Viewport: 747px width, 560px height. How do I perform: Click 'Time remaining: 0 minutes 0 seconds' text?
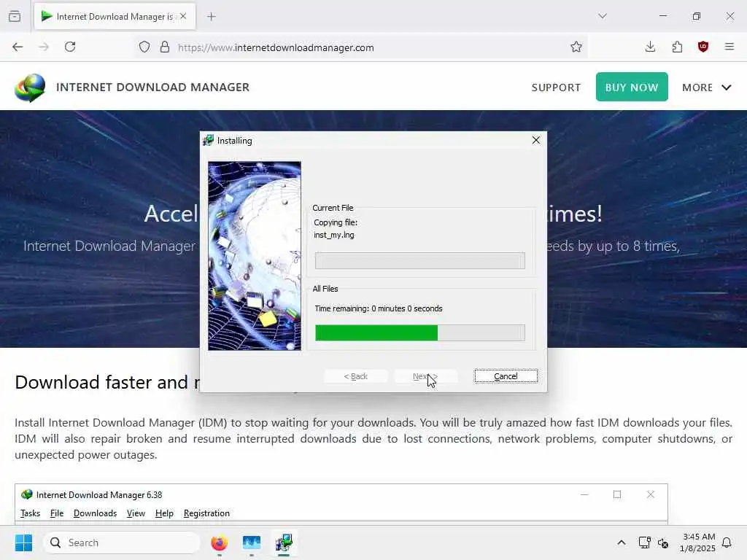pos(379,308)
